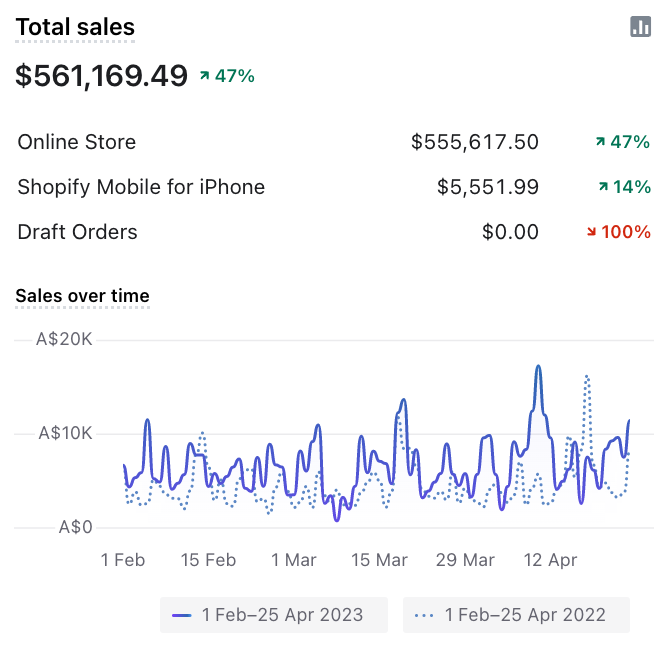Click the 15 Mar date on the axis
Viewport: 667px width, 646px height.
(379, 560)
